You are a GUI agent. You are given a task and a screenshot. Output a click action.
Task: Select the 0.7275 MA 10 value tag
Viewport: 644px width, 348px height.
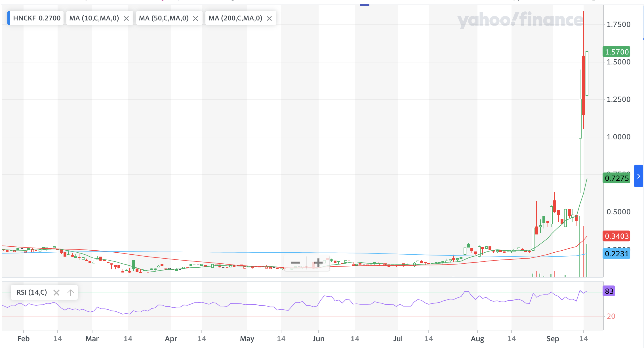click(x=616, y=178)
